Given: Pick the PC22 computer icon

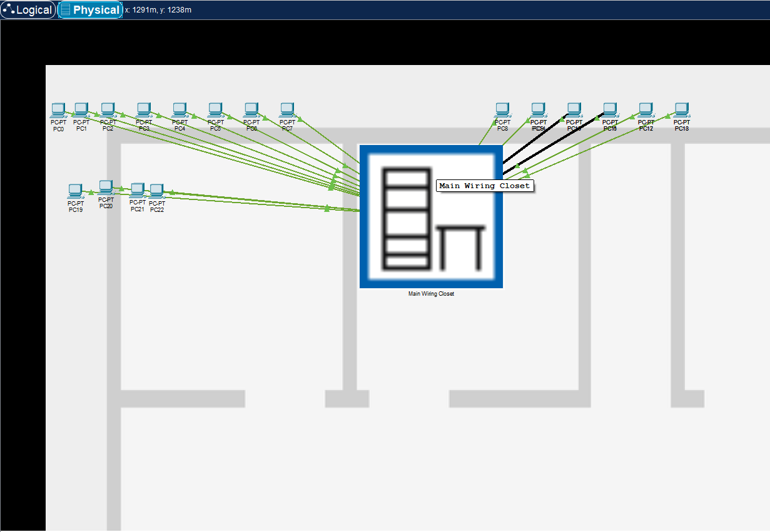Looking at the screenshot, I should pyautogui.click(x=156, y=191).
